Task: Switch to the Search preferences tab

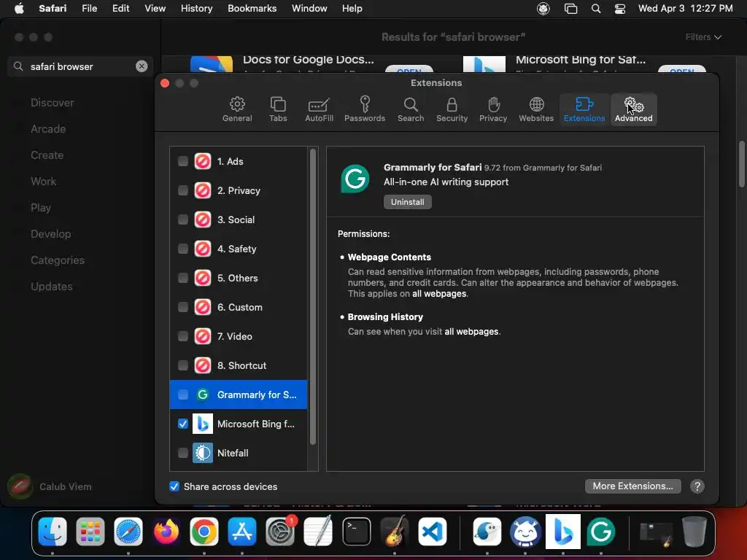Action: [x=411, y=109]
